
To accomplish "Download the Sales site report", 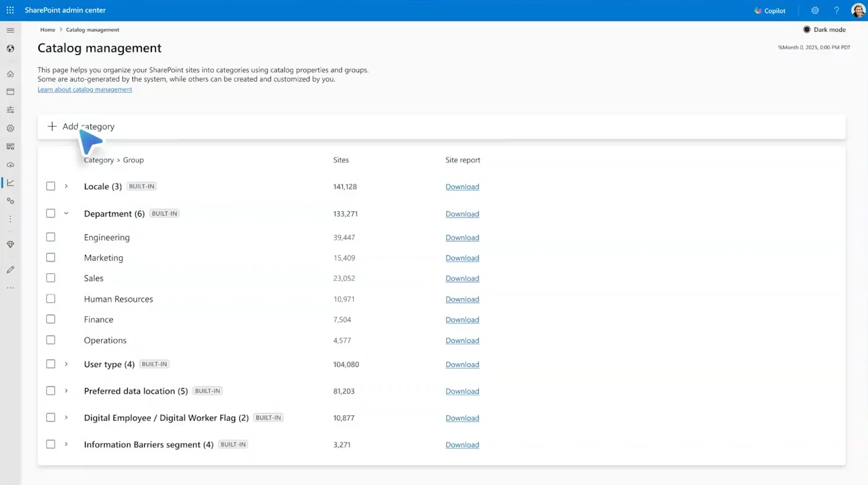I will pyautogui.click(x=462, y=279).
